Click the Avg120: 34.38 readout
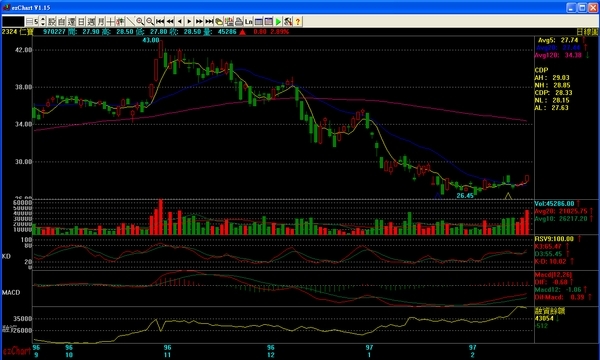This screenshot has height=360, width=600. (x=558, y=55)
